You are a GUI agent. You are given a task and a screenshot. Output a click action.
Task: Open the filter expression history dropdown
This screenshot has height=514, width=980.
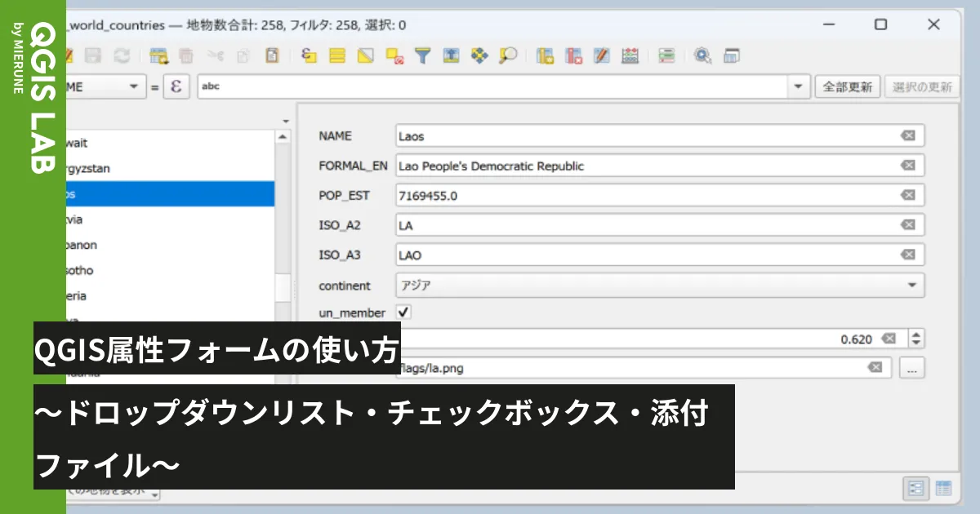pyautogui.click(x=797, y=86)
